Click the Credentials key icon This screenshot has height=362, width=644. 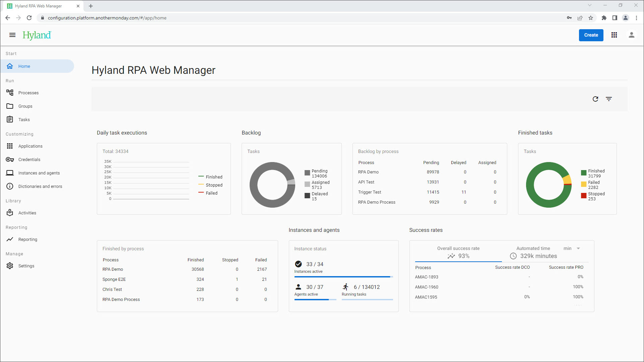click(10, 159)
